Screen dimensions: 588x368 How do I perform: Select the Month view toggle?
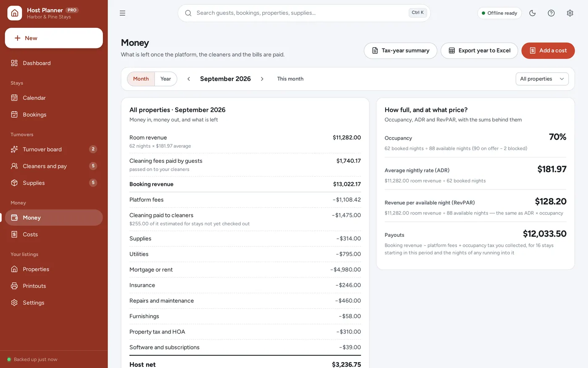click(141, 79)
